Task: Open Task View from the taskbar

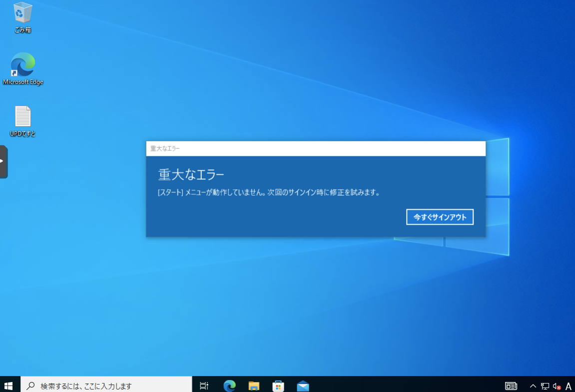Action: coord(204,386)
